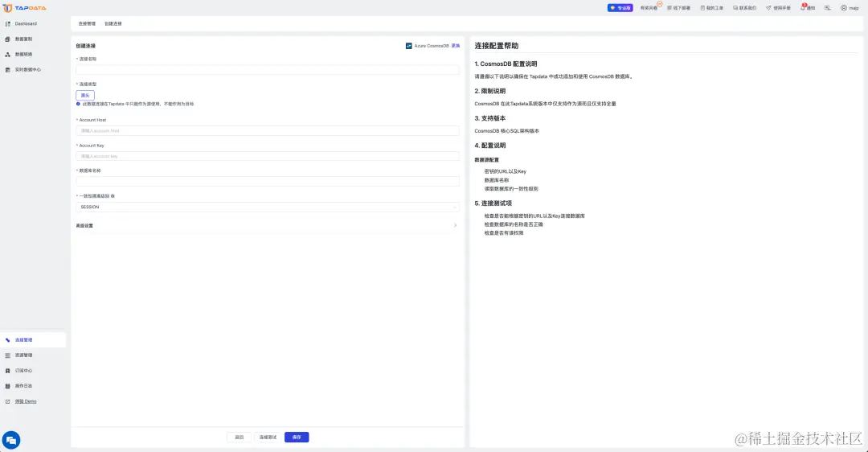
Task: Click the Tapdata logo
Action: [x=25, y=8]
